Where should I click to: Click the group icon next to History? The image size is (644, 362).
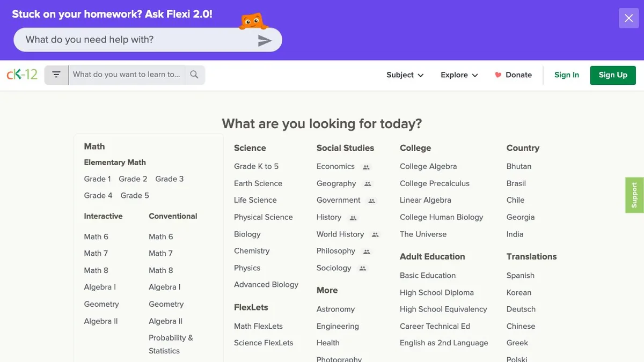[x=353, y=218]
